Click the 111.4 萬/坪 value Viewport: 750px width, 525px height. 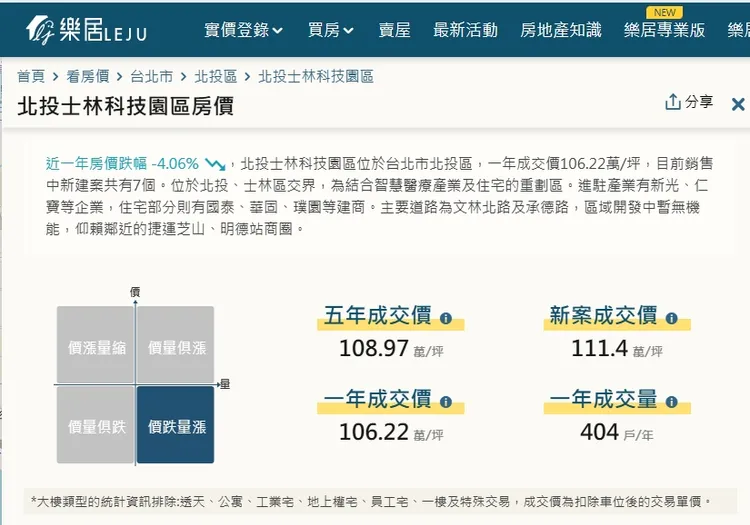(617, 349)
